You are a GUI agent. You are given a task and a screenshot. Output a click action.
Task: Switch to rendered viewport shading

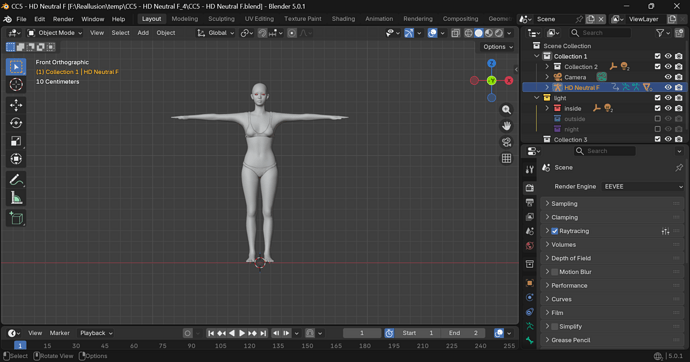point(499,33)
